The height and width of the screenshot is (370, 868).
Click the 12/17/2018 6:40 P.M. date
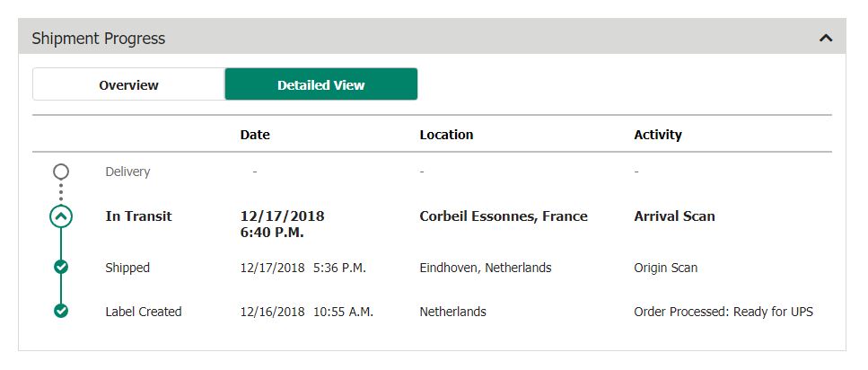click(x=283, y=225)
